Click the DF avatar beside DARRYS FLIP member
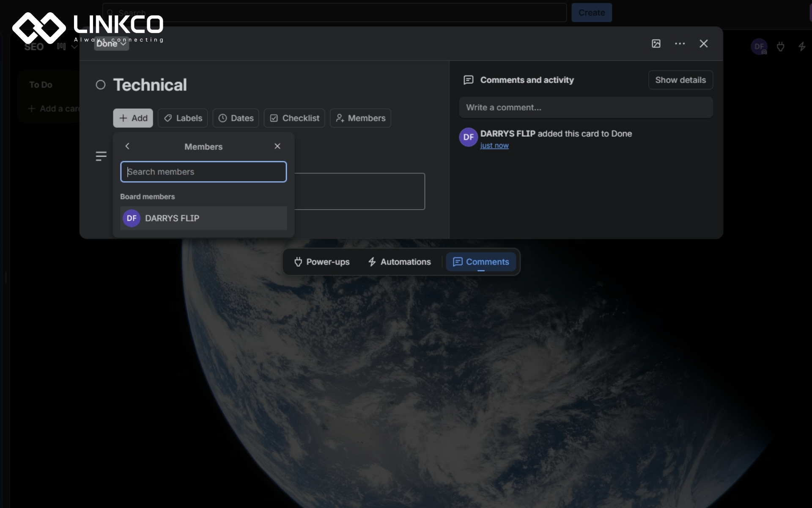812x508 pixels. coord(132,218)
